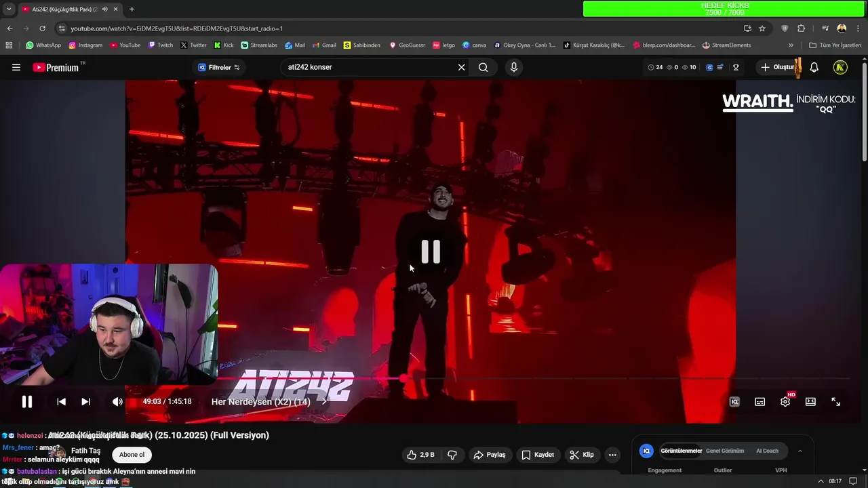Exit full screen using the arrows icon
This screenshot has width=868, height=488.
pos(835,402)
